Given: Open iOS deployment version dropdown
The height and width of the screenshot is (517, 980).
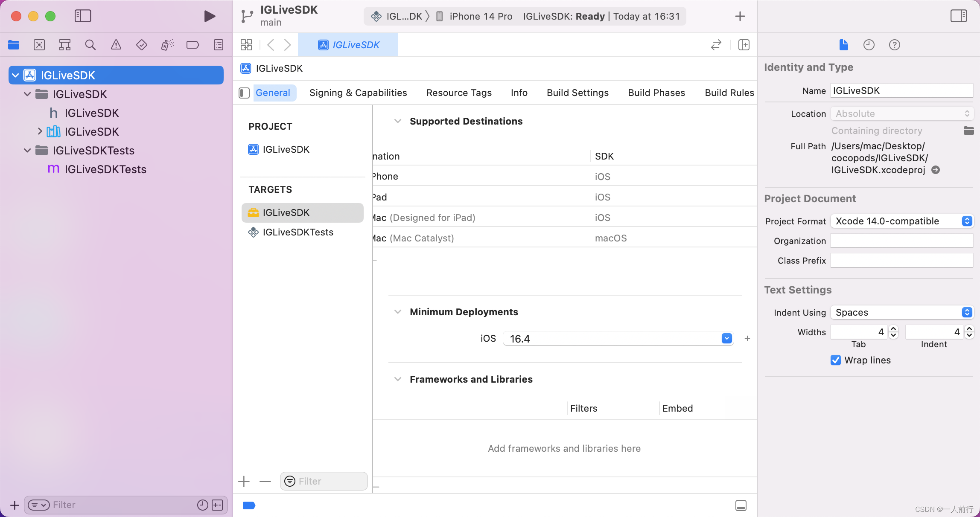Looking at the screenshot, I should [726, 338].
